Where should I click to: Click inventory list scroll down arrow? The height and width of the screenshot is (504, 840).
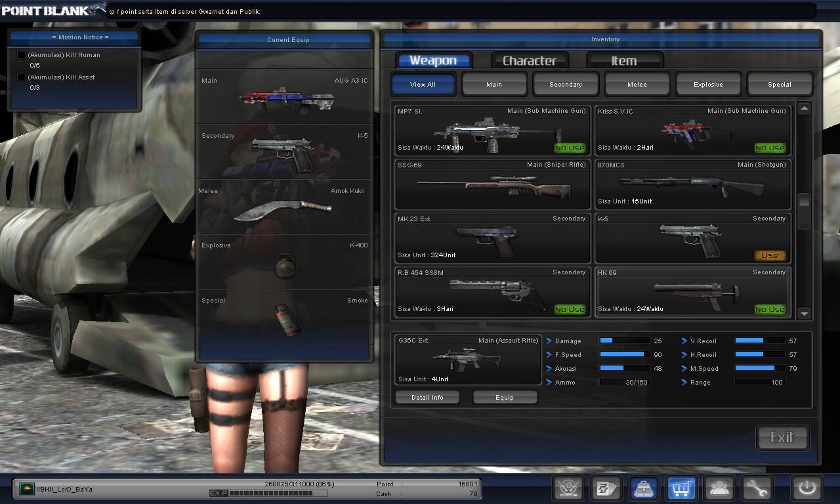click(x=805, y=313)
